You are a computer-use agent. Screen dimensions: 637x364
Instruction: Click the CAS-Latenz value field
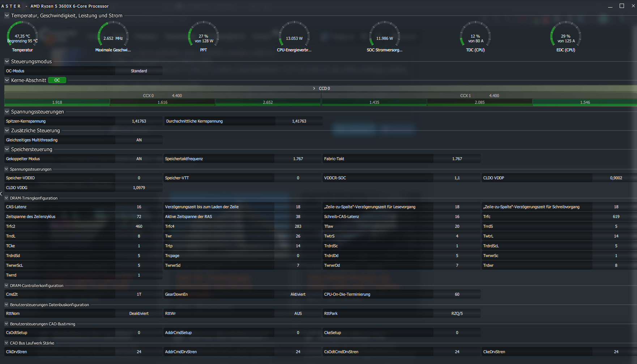[x=139, y=207]
